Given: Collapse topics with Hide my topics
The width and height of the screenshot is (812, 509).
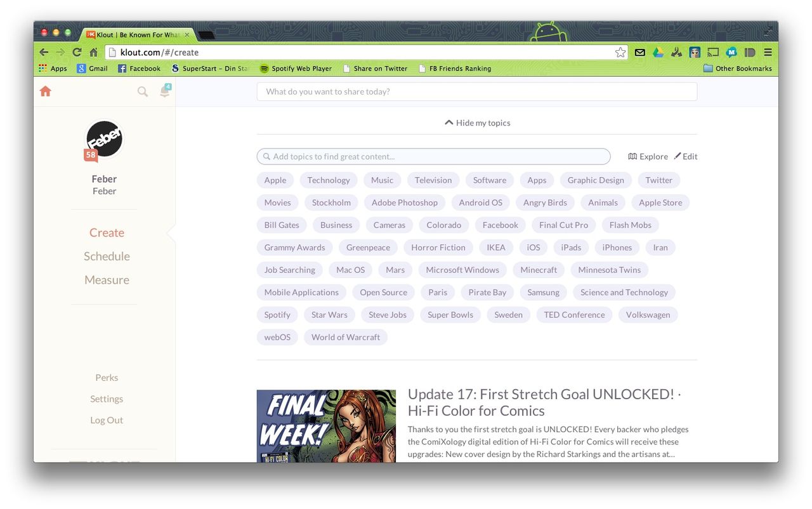Looking at the screenshot, I should (x=477, y=123).
